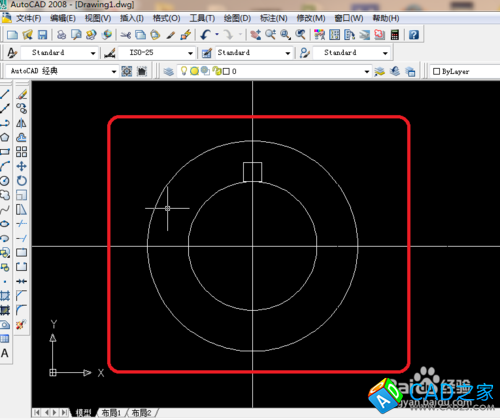Expand the redo history dropdown arrow
The image size is (500, 420).
(240, 34)
